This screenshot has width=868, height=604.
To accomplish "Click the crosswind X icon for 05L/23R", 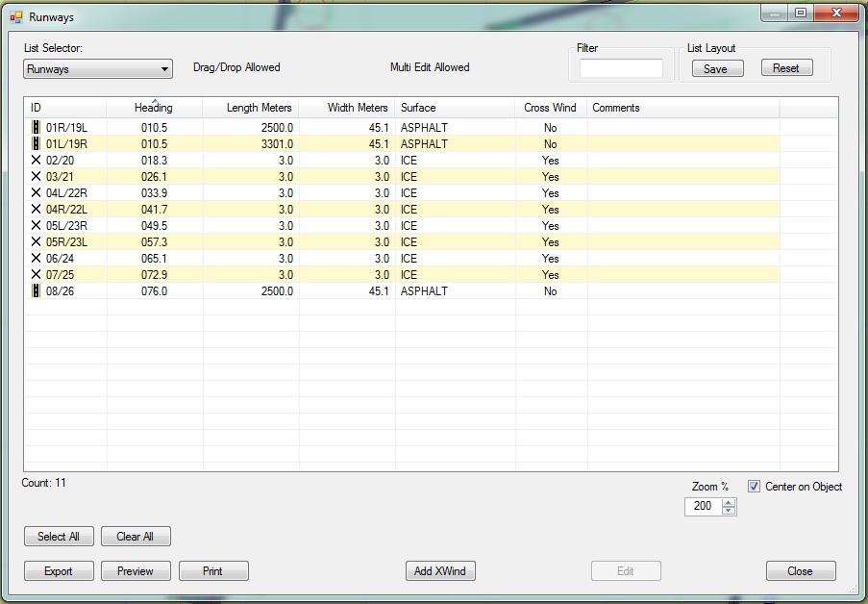I will [x=36, y=225].
